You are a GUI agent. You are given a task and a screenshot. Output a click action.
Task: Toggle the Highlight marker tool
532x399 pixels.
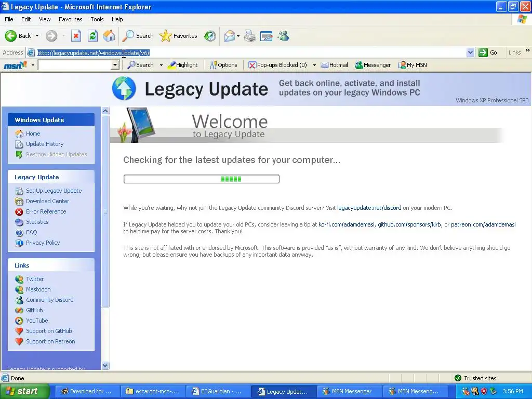182,65
